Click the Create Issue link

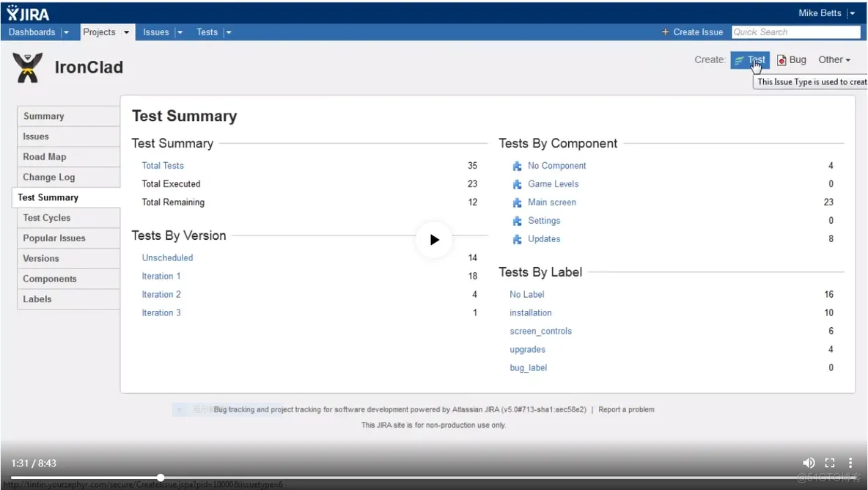tap(698, 32)
